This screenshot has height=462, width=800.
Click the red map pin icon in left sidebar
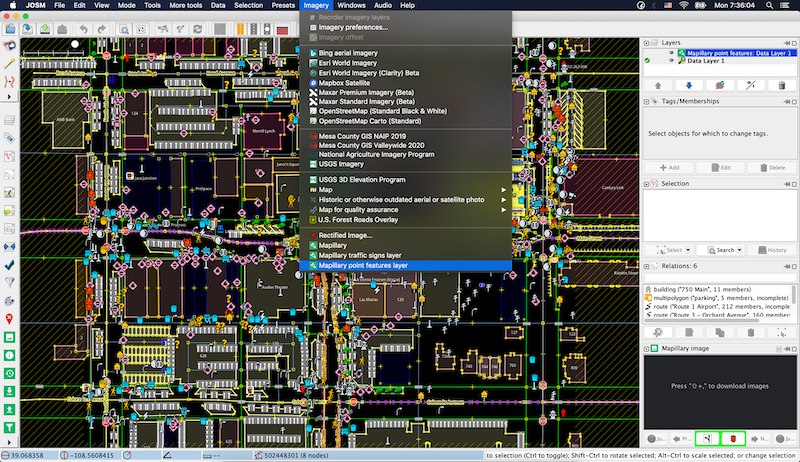9,319
